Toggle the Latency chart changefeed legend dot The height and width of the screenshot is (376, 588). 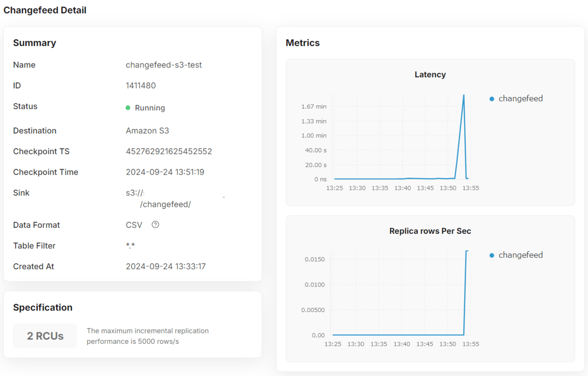492,99
